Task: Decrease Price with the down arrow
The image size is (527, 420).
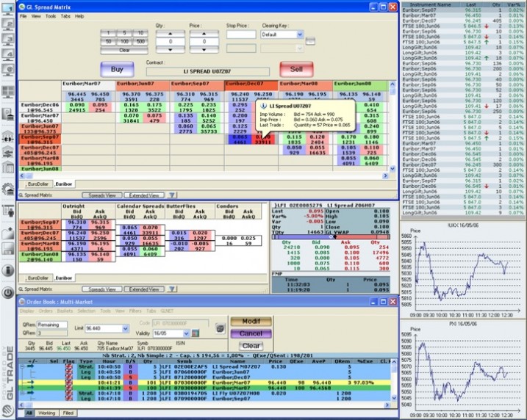Action: point(204,50)
